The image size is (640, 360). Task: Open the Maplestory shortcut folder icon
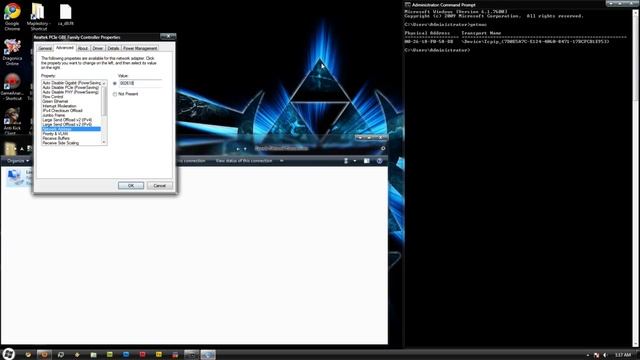click(38, 17)
